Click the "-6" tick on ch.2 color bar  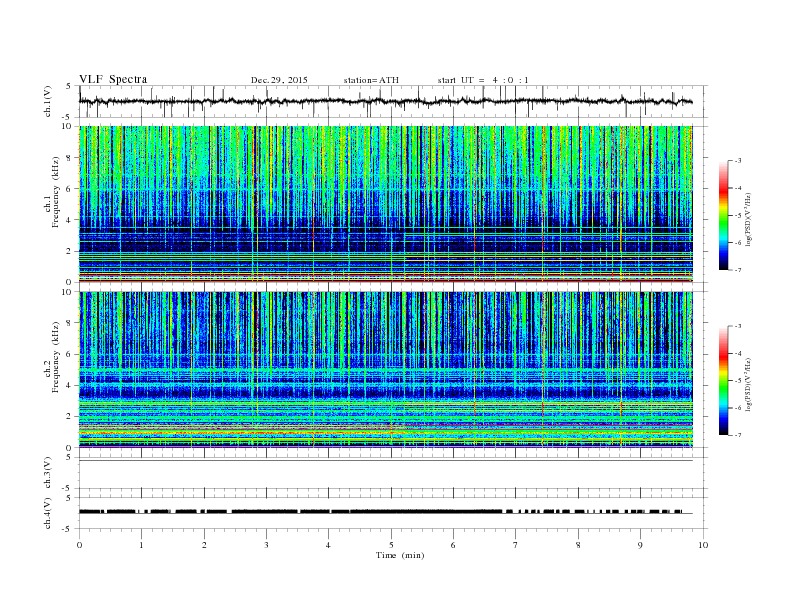738,408
